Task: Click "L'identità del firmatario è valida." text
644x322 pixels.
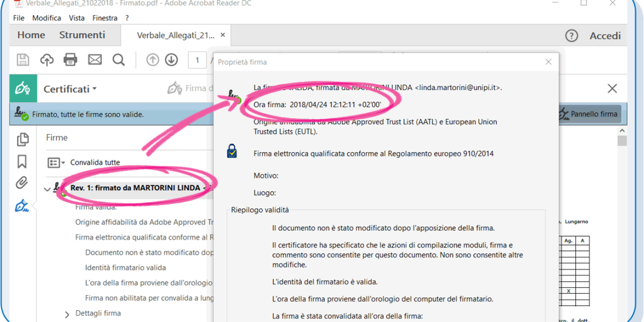Action: [x=325, y=281]
